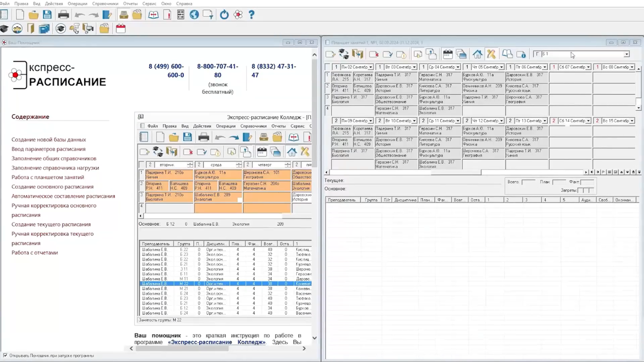Open the 'Сервис' menu
The width and height of the screenshot is (644, 362).
pyautogui.click(x=150, y=3)
